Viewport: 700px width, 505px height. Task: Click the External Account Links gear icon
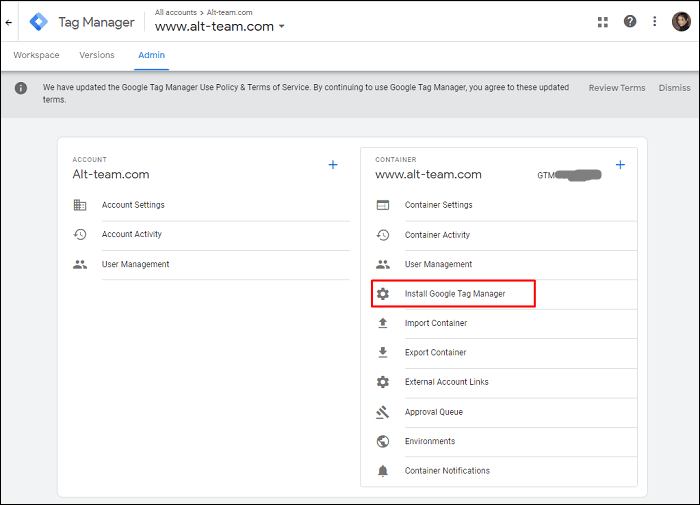coord(383,382)
